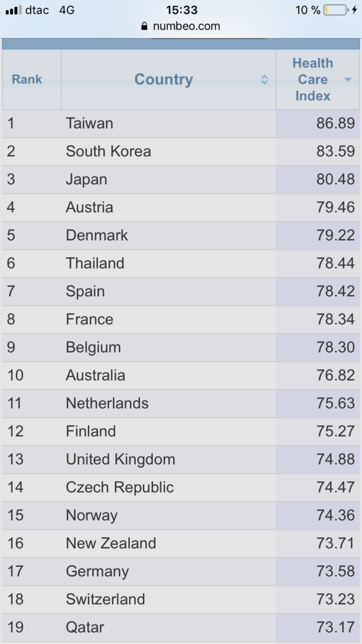Viewport: 362px width, 644px height.
Task: Select the New Zealand row
Action: pyautogui.click(x=181, y=544)
